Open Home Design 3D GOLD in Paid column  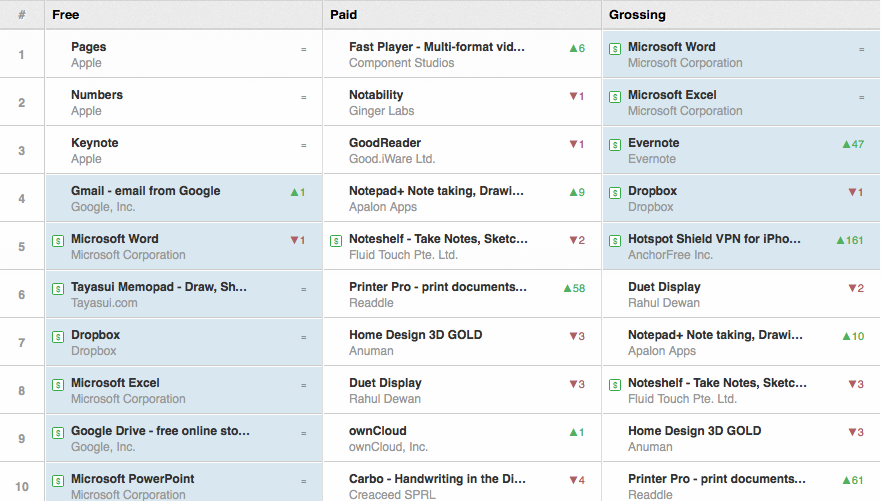[415, 335]
